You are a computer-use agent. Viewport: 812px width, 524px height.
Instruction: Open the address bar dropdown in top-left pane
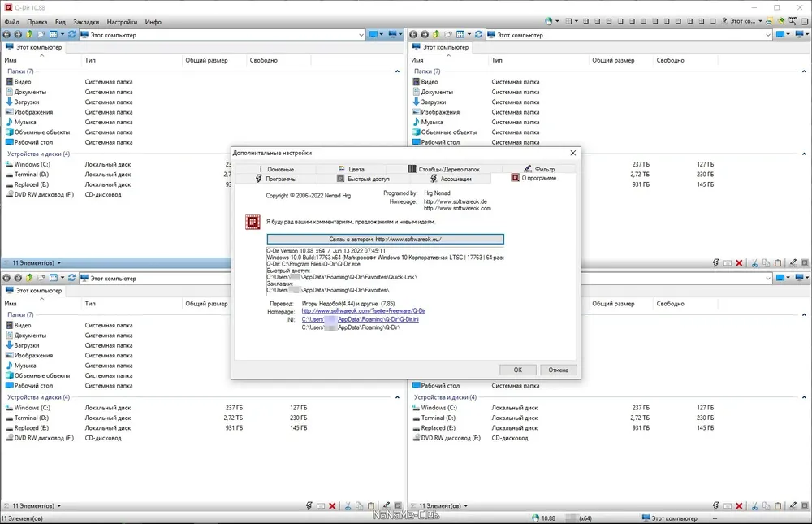click(x=361, y=35)
